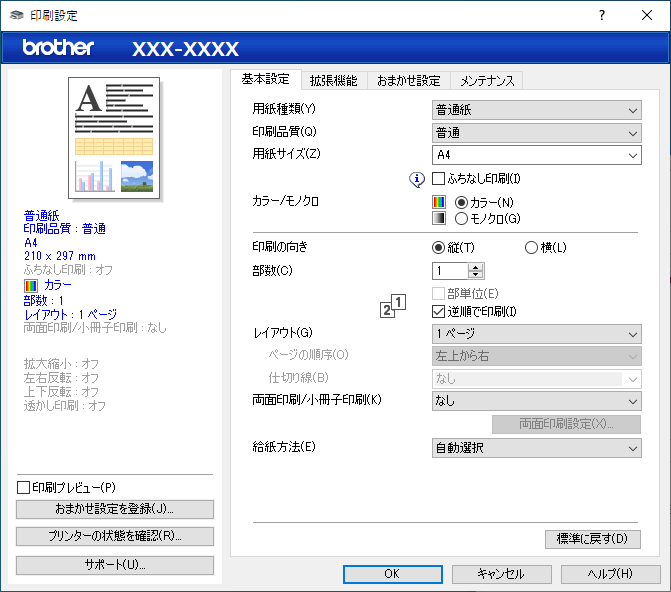Click 両面印刷設定 button
671x592 pixels.
[566, 424]
